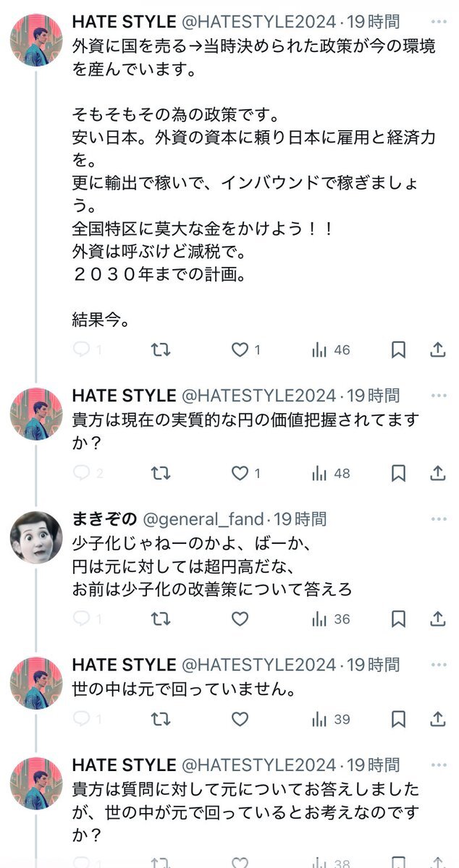Screen dimensions: 459x868
Task: Bookmark まきぞの's tweet
Action: (x=398, y=619)
